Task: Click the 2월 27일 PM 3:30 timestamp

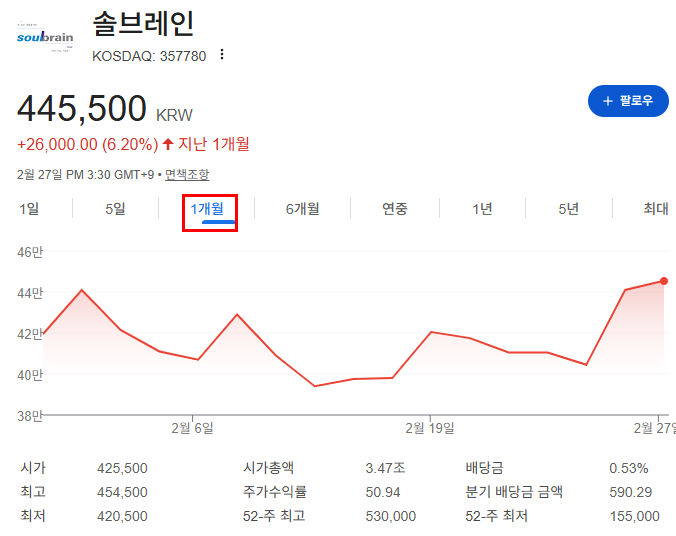Action: [x=85, y=175]
